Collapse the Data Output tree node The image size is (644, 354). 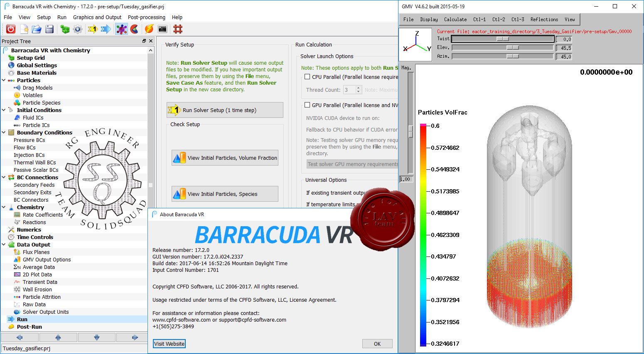click(x=4, y=244)
